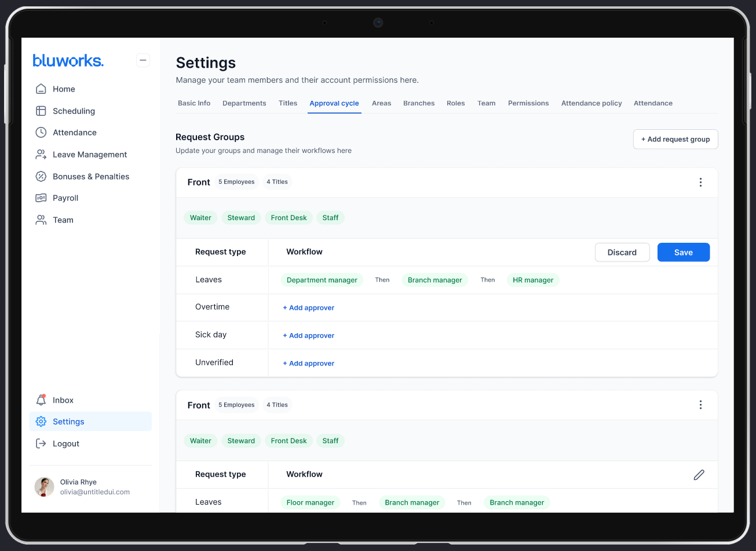Image resolution: width=756 pixels, height=551 pixels.
Task: Open Home from the sidebar icon
Action: pos(41,89)
